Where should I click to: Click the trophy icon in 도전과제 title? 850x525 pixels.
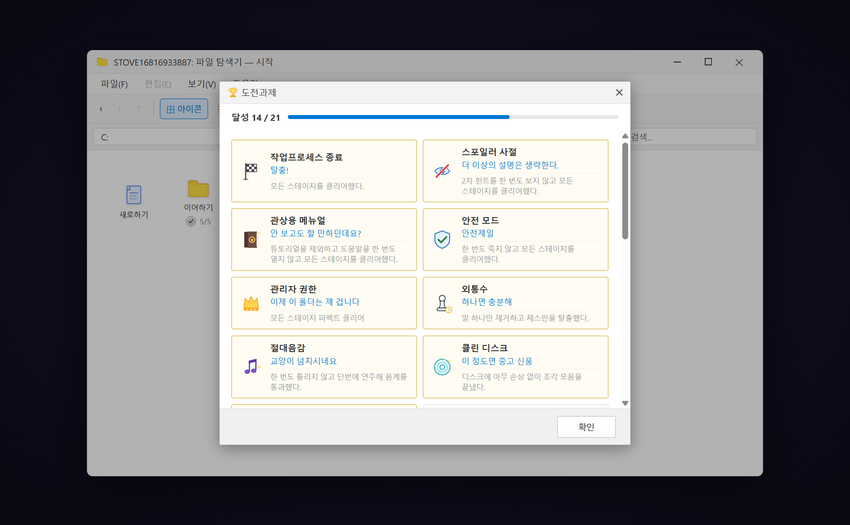coord(233,93)
